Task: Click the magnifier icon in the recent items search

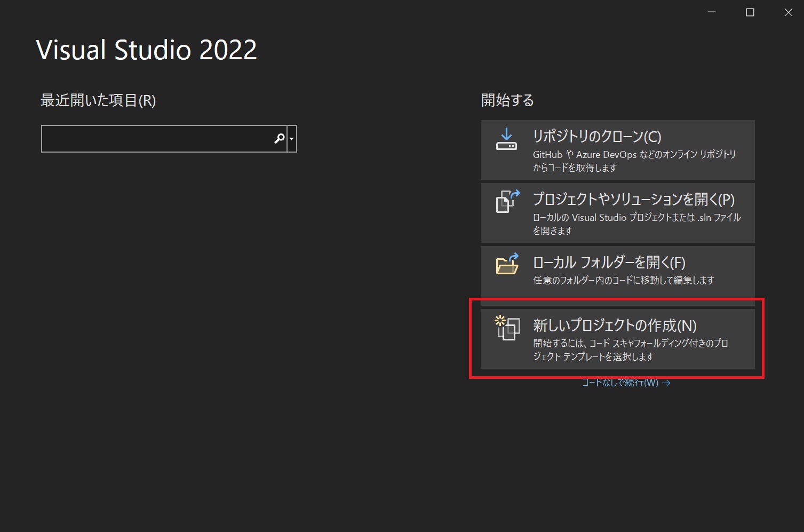Action: [x=279, y=139]
